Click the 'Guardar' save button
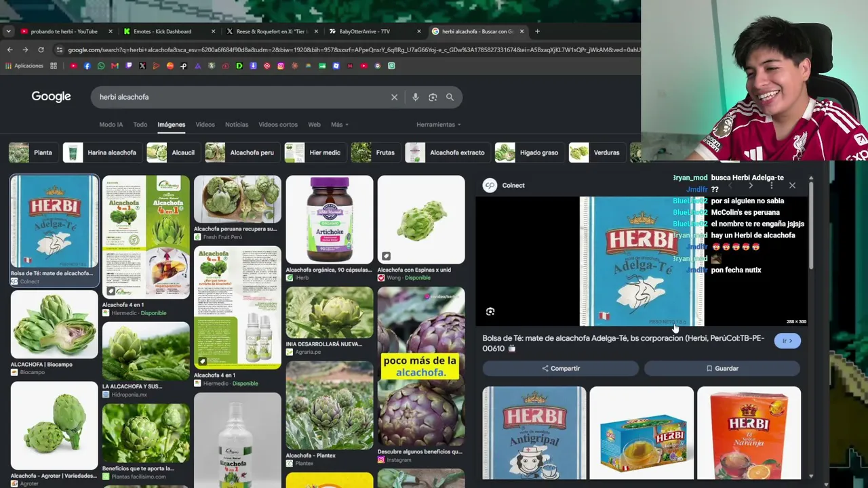The image size is (868, 488). [722, 369]
